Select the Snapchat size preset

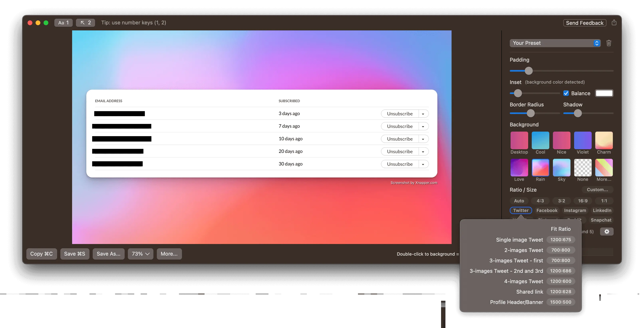(x=601, y=220)
